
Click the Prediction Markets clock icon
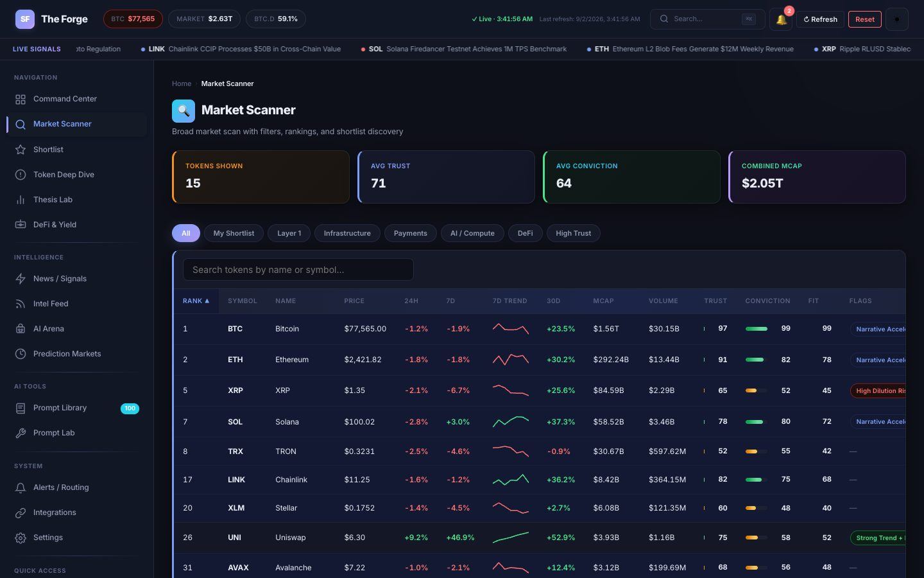tap(21, 354)
